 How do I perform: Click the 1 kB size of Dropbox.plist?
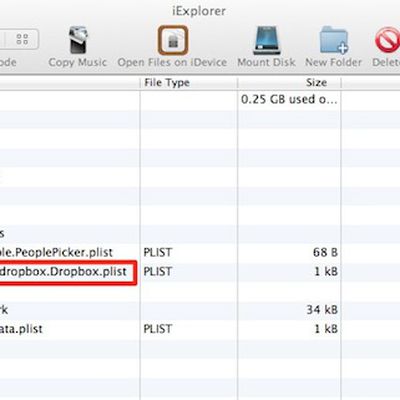[326, 272]
